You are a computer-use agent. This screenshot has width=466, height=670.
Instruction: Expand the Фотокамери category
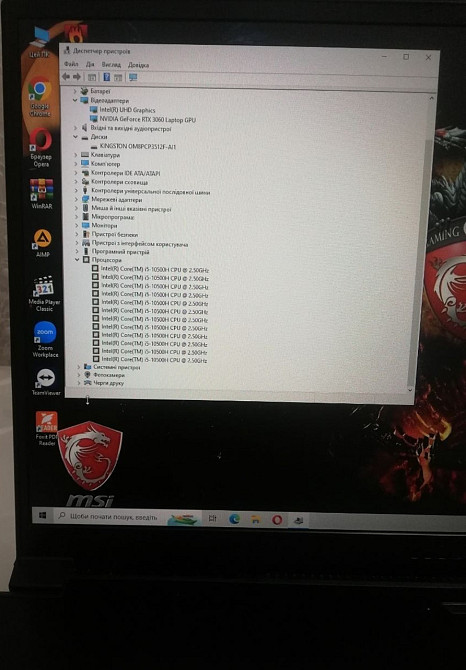(x=79, y=375)
